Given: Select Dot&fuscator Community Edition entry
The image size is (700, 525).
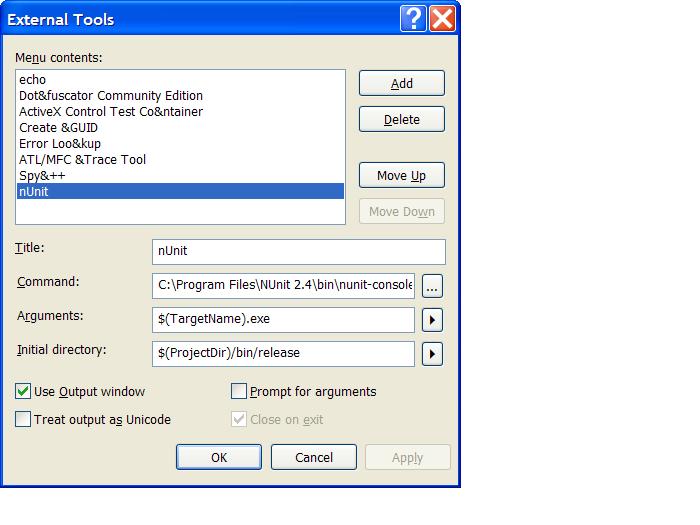Looking at the screenshot, I should (x=180, y=96).
